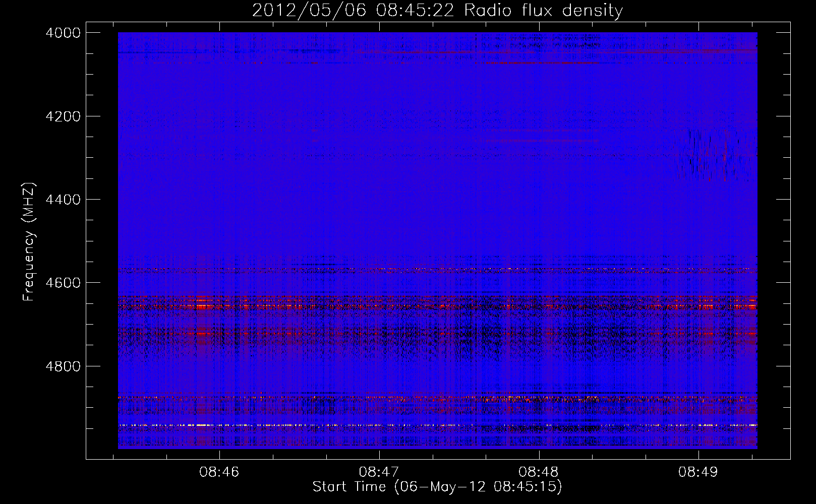Click the plot title '2012/05/06 08:45:22 Radio flux density'
Viewport: 816px width, 504px height.
click(437, 10)
